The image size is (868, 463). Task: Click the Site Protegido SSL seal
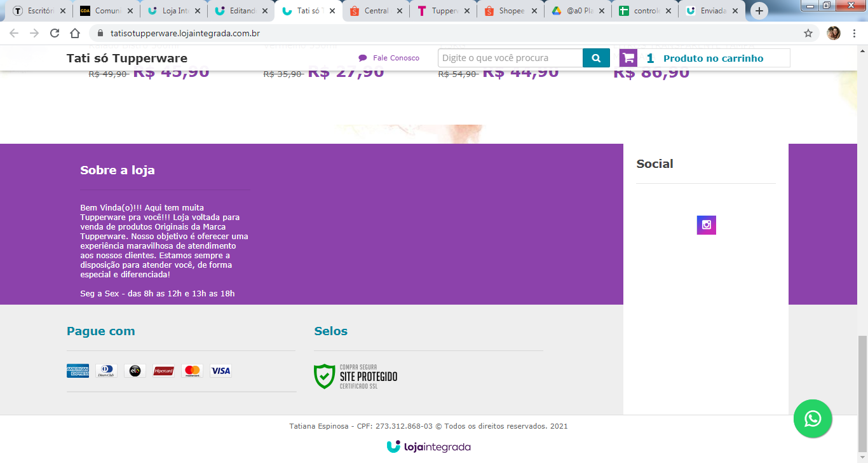coord(356,377)
